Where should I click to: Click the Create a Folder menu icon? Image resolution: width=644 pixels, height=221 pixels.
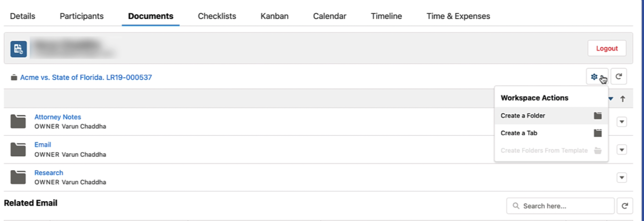[598, 116]
